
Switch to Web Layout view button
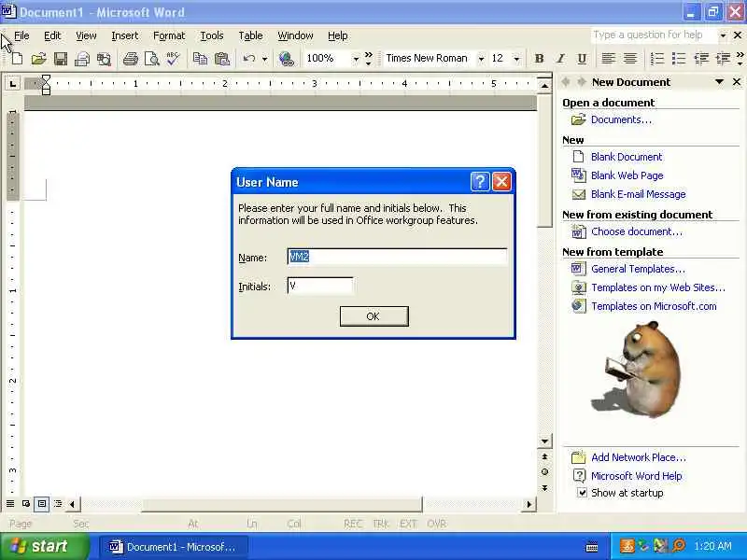click(x=26, y=503)
